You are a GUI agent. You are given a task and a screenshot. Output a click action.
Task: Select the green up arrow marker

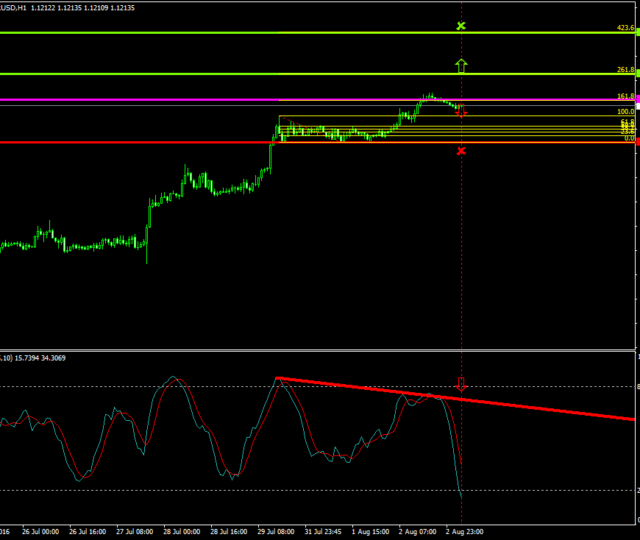(x=461, y=66)
